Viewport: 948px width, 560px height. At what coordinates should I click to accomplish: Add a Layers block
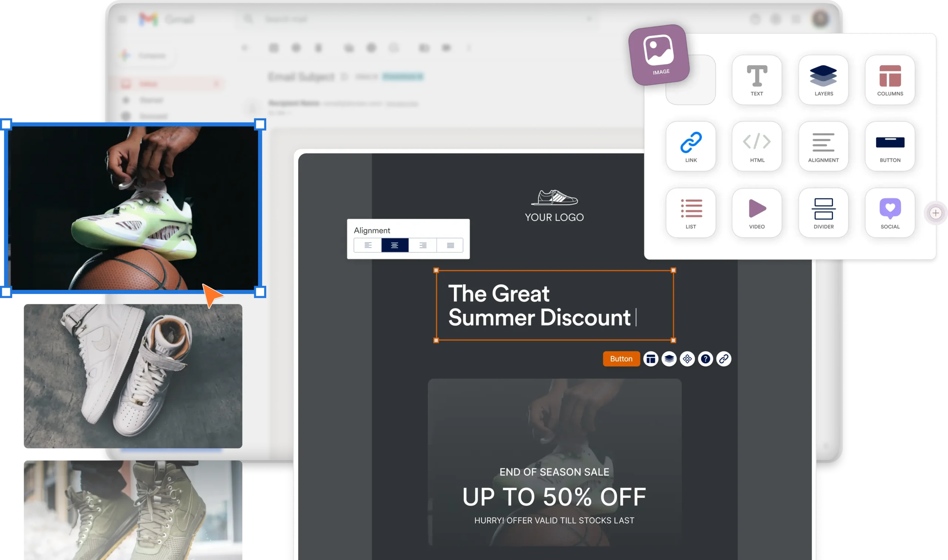824,80
